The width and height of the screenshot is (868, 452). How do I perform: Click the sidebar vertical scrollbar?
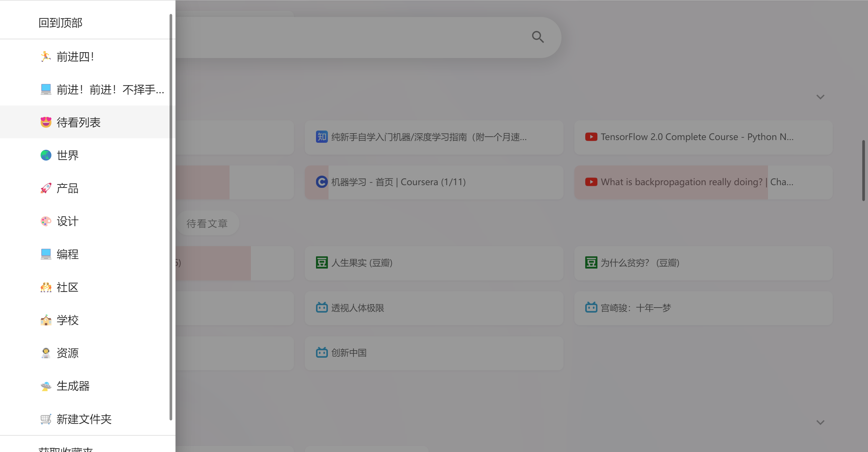[171, 217]
